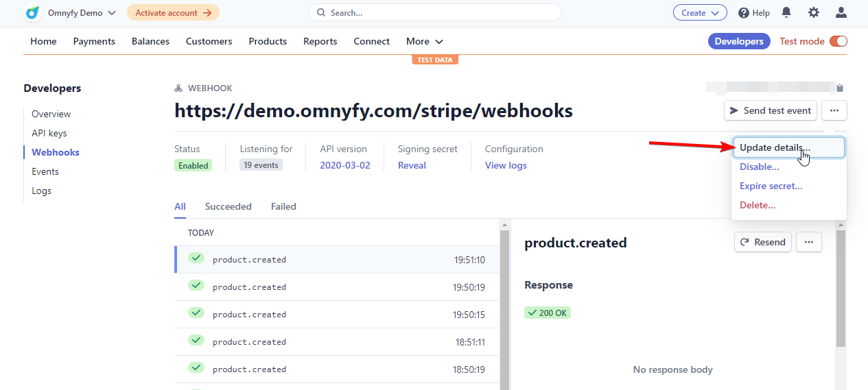
Task: Open settings gear icon
Action: 814,12
